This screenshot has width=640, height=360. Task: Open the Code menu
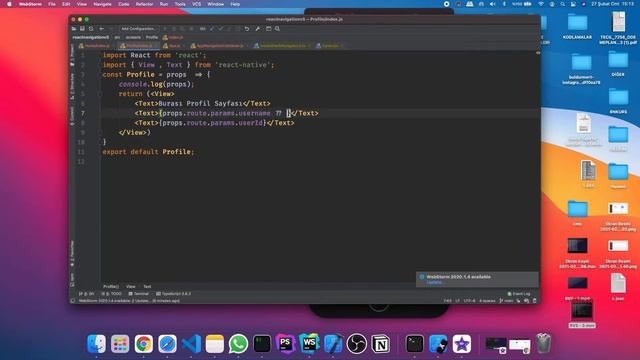point(124,4)
